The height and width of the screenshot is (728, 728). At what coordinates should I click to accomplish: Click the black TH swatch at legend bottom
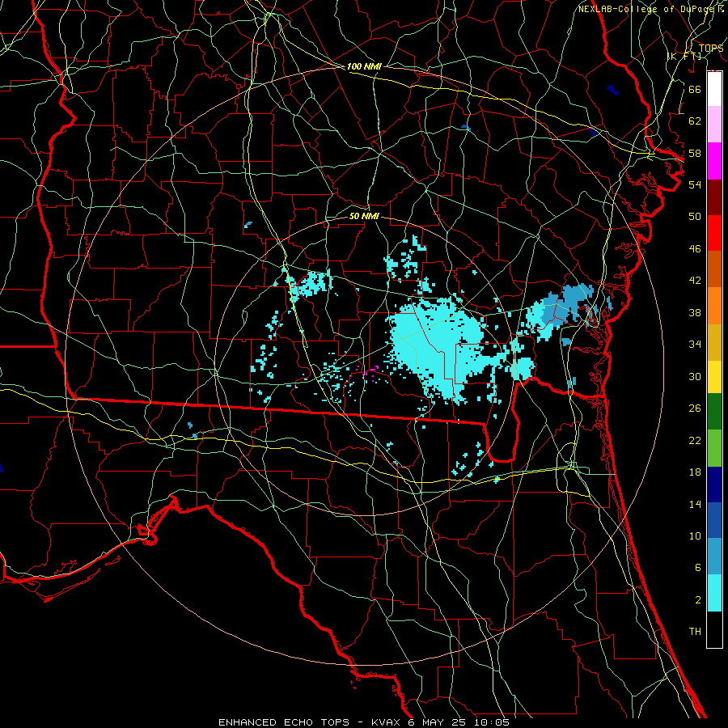(714, 629)
